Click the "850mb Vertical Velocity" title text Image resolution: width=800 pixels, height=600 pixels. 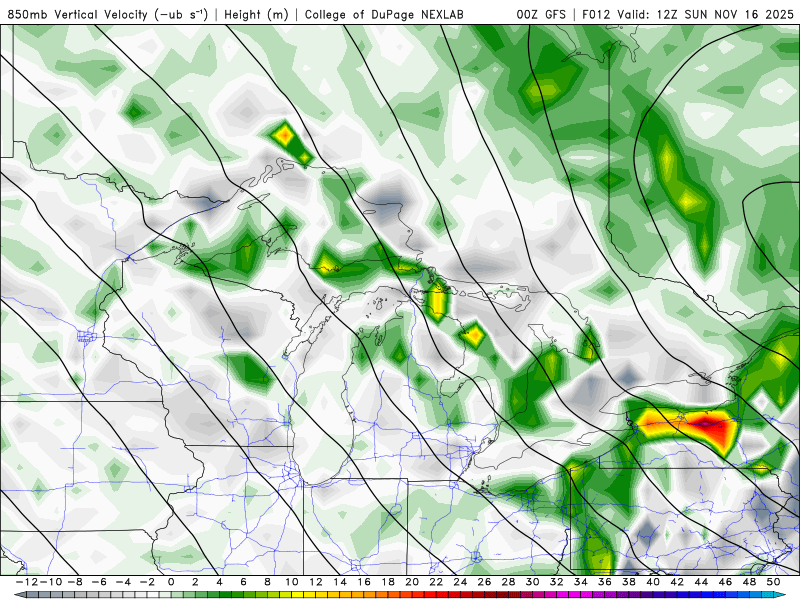[x=78, y=14]
